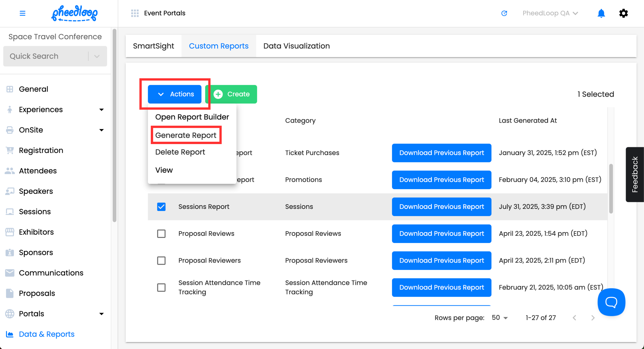Download previous Proposal Reviewers report
Viewport: 644px width, 349px height.
[x=441, y=260]
